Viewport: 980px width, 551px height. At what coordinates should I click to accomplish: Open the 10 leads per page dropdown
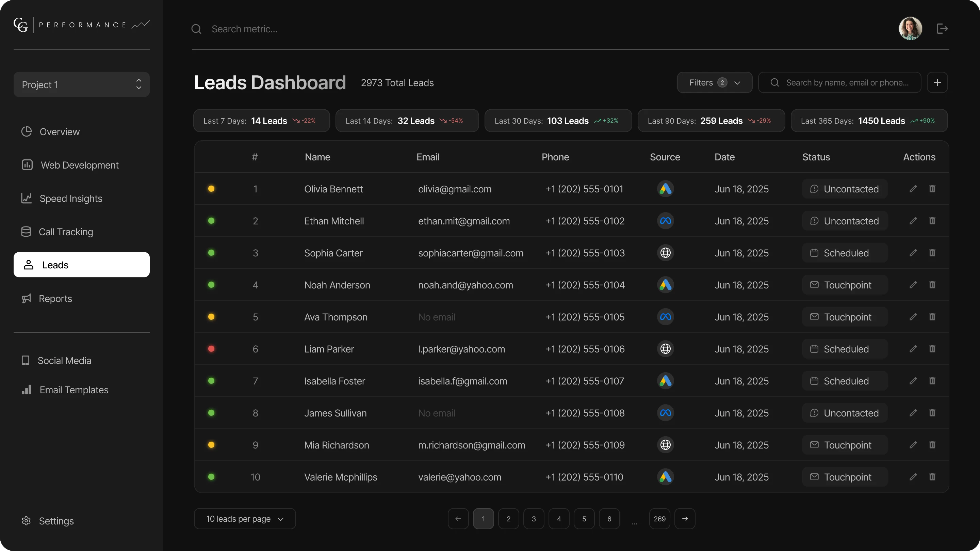(245, 519)
